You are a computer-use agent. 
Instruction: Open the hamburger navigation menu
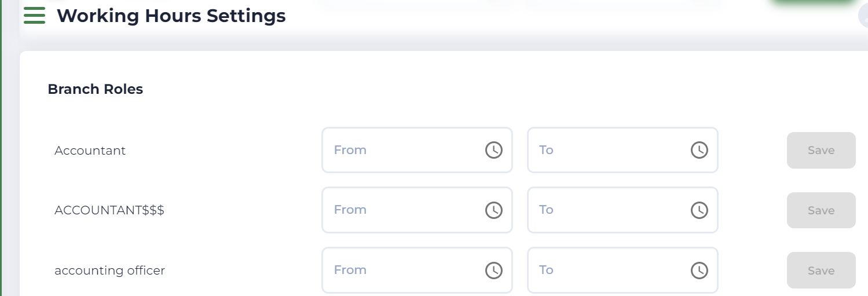click(x=34, y=16)
